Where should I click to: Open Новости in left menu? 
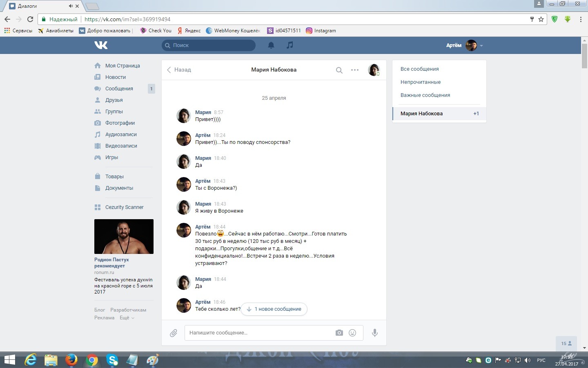click(x=116, y=77)
